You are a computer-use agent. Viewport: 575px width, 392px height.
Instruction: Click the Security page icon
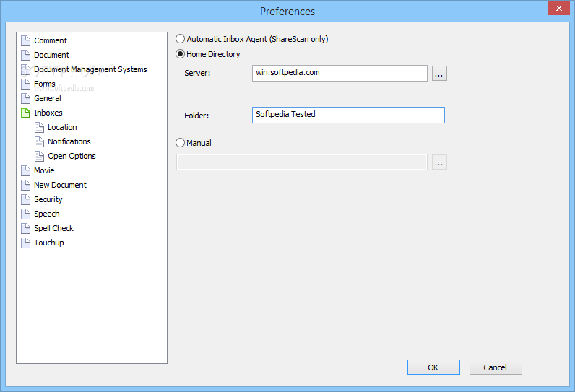point(25,199)
